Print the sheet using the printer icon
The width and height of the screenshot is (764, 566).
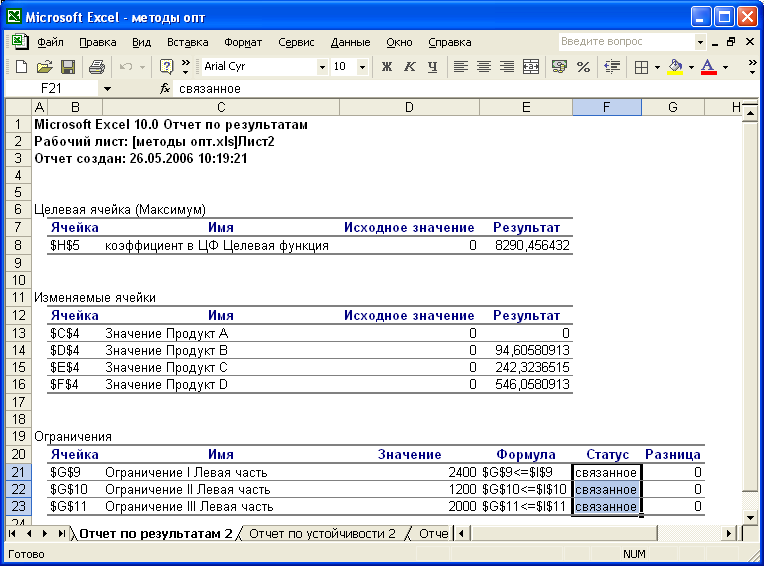(96, 67)
